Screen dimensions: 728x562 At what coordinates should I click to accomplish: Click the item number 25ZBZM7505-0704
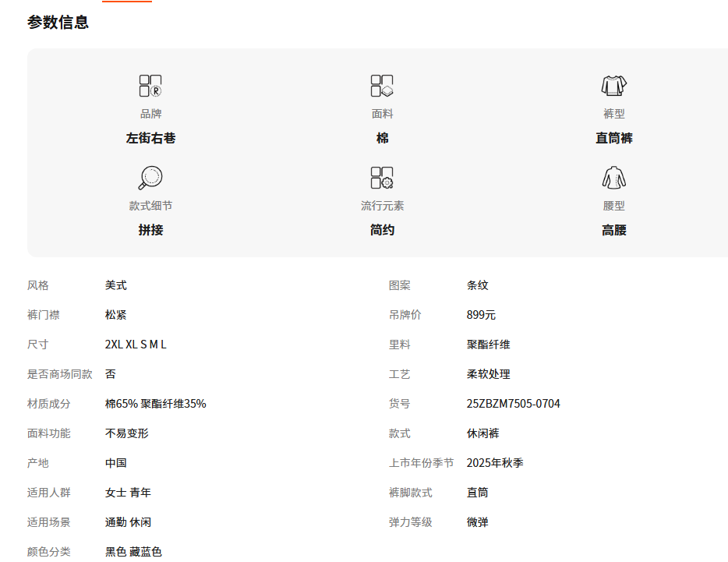click(x=513, y=404)
